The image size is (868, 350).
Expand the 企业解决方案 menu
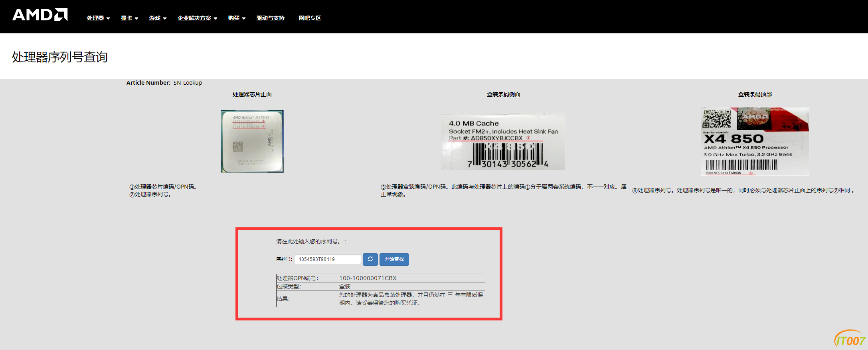[197, 18]
